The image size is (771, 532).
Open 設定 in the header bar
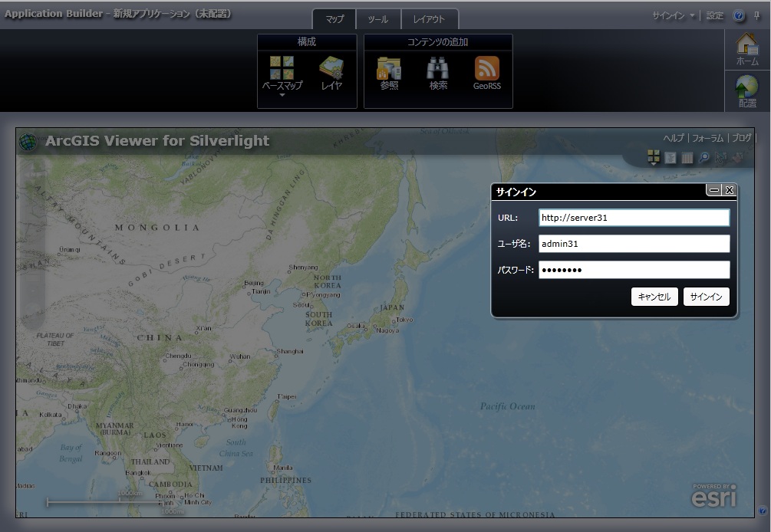click(715, 16)
